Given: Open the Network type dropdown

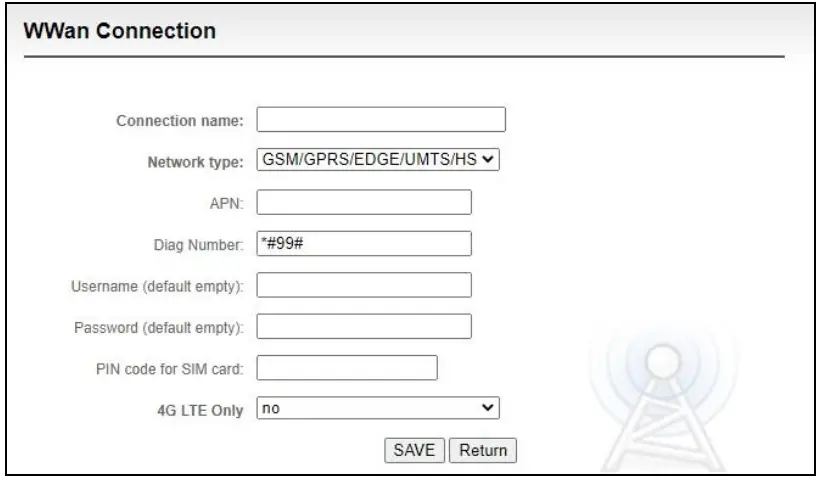Looking at the screenshot, I should (378, 161).
